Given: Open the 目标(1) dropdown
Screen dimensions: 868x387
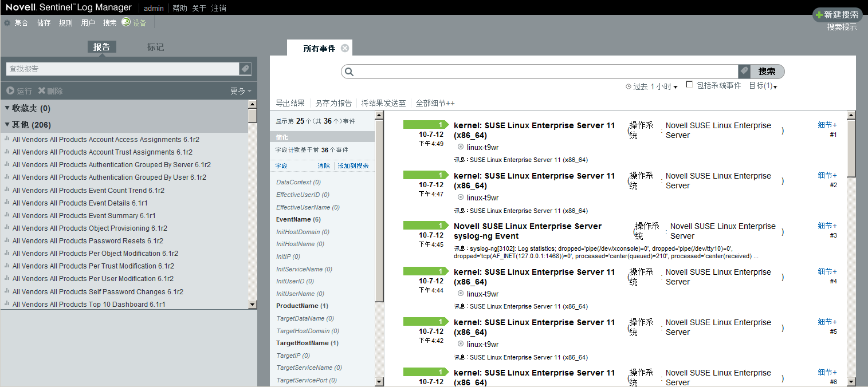Looking at the screenshot, I should click(x=763, y=86).
